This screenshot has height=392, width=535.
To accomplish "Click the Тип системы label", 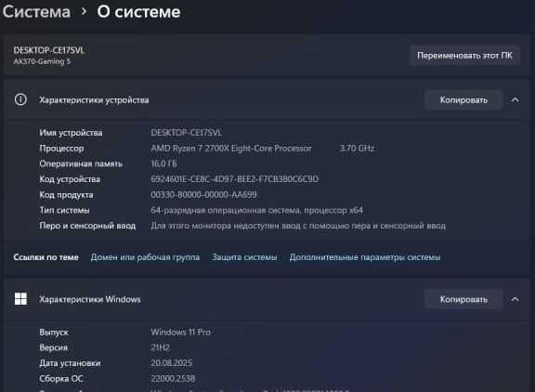I will [64, 210].
